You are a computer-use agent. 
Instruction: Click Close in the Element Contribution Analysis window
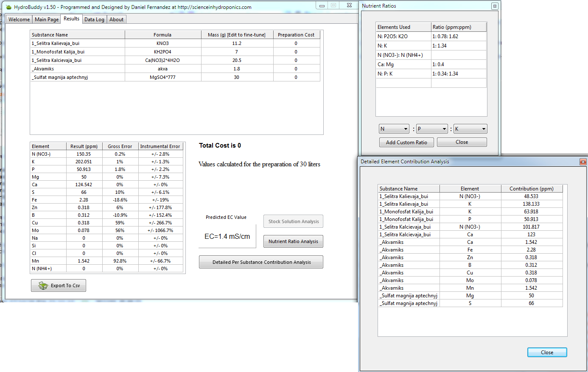[547, 352]
